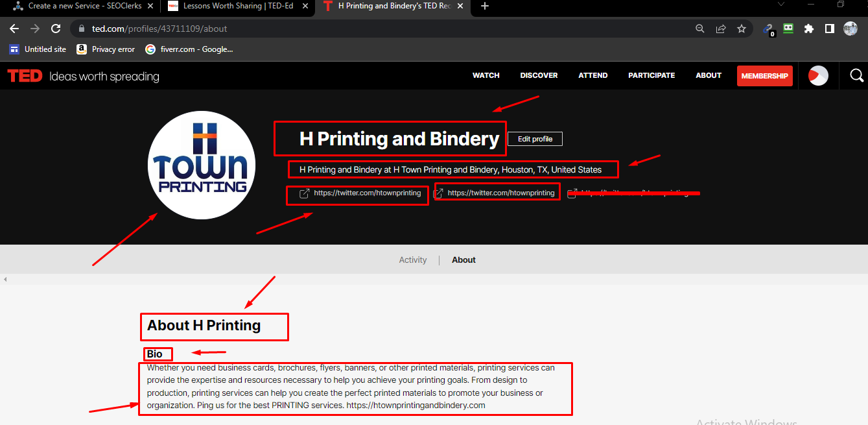
Task: Open the chain-link extension showing 0
Action: [769, 29]
